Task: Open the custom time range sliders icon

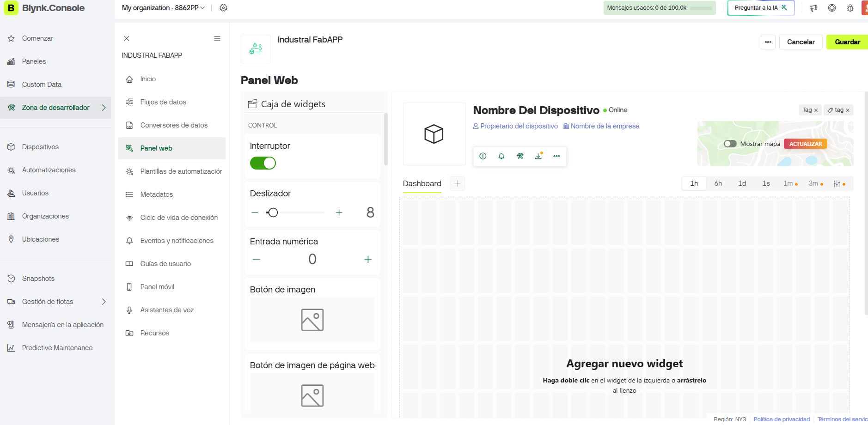Action: click(839, 183)
